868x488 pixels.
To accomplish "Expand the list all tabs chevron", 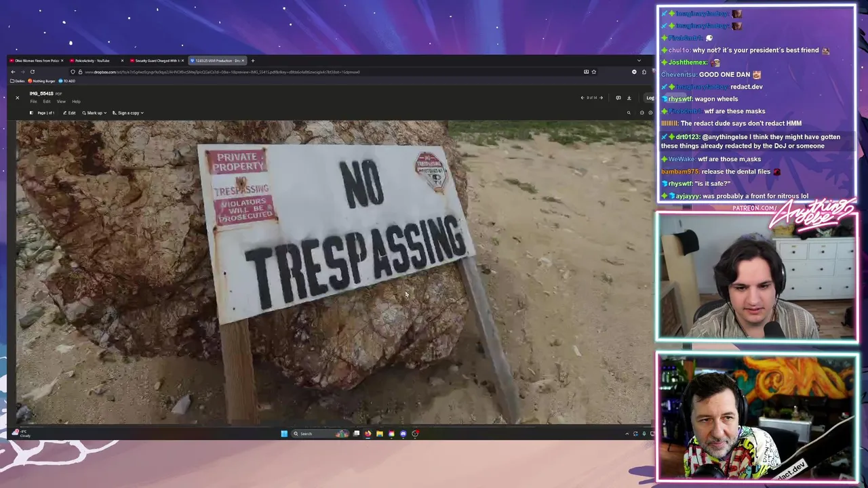I will coord(639,60).
